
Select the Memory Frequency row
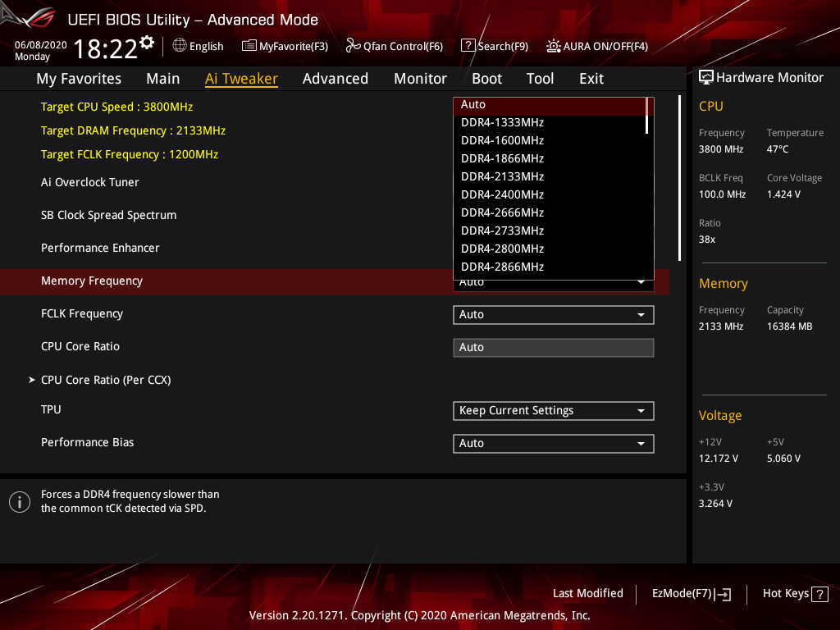(x=335, y=282)
